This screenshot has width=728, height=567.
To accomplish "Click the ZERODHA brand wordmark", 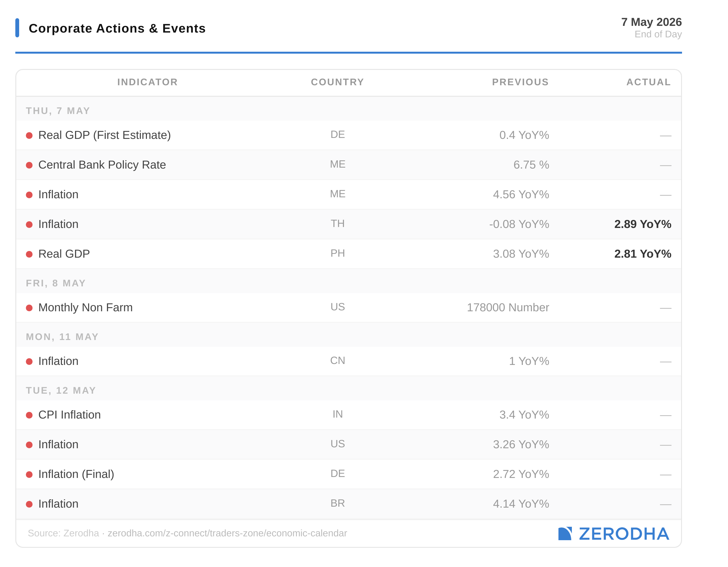I will (624, 534).
